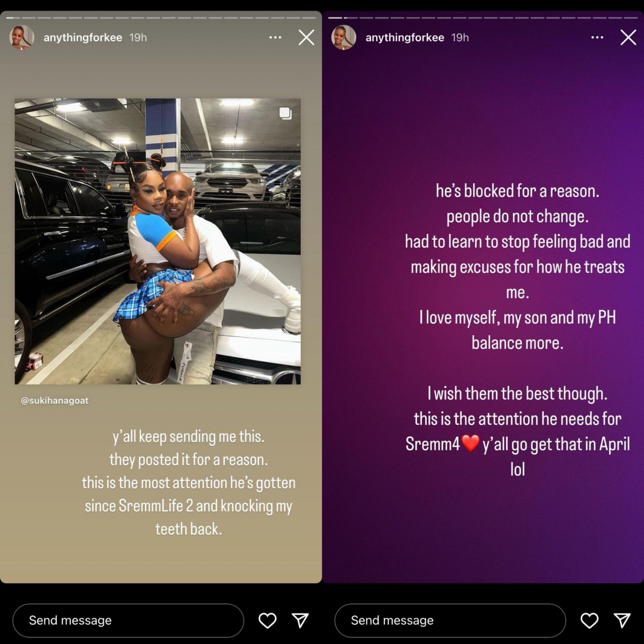Open the right story's three-dot options menu
Viewport: 644px width, 644px height.
[x=597, y=37]
